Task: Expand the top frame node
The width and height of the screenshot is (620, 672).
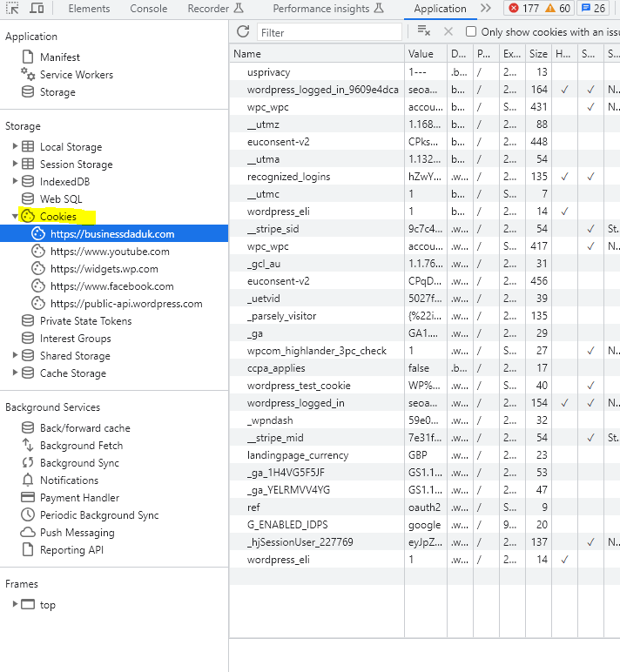Action: pyautogui.click(x=15, y=605)
